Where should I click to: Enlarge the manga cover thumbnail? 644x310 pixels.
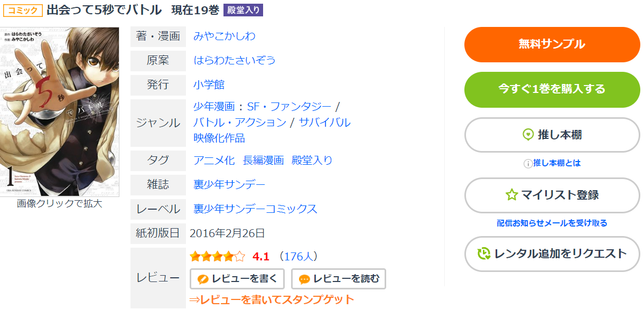click(x=60, y=112)
